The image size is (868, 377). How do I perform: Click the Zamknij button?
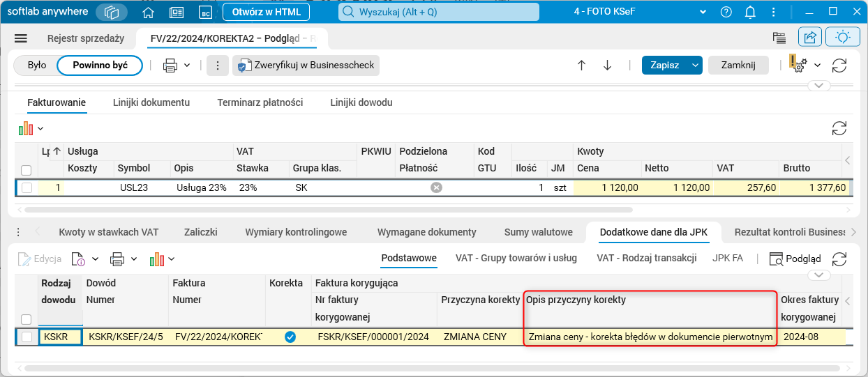click(738, 66)
